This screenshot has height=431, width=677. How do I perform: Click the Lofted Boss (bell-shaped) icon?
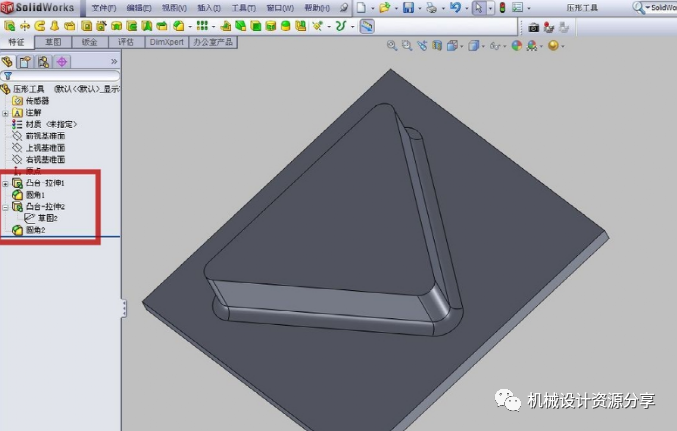click(x=55, y=26)
